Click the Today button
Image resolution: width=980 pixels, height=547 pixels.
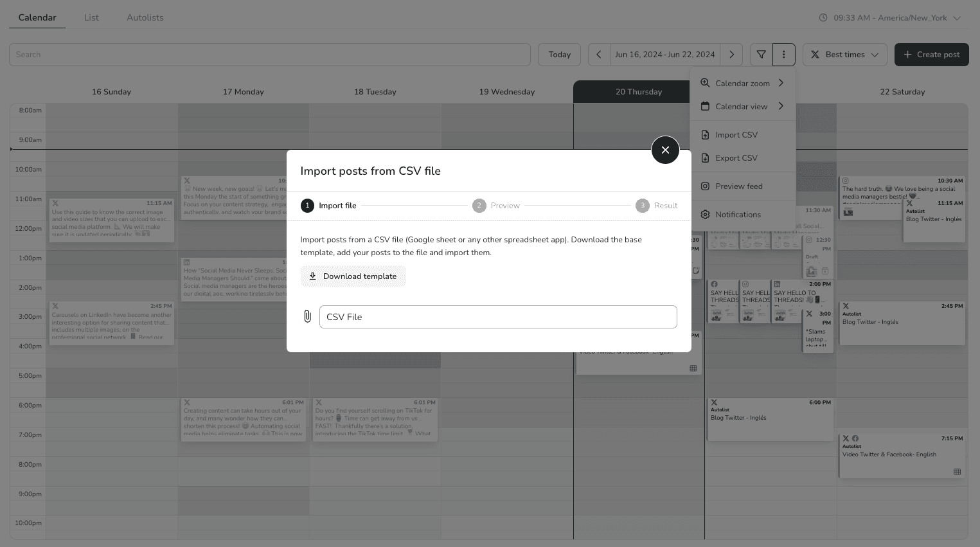pyautogui.click(x=559, y=55)
